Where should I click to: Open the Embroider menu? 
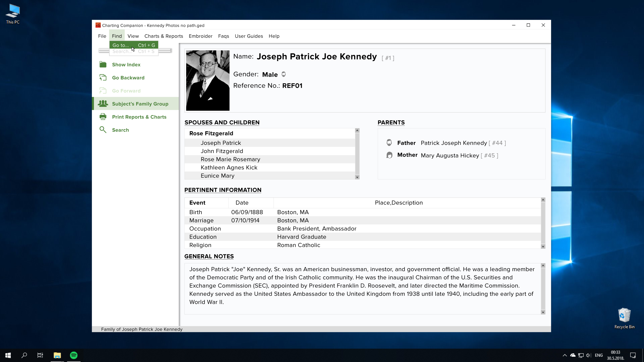(200, 36)
